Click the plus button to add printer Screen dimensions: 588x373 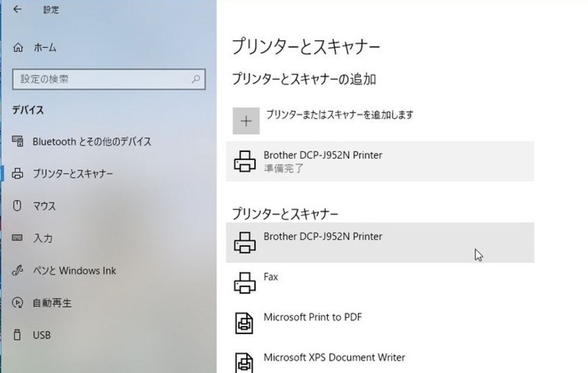[x=246, y=121]
